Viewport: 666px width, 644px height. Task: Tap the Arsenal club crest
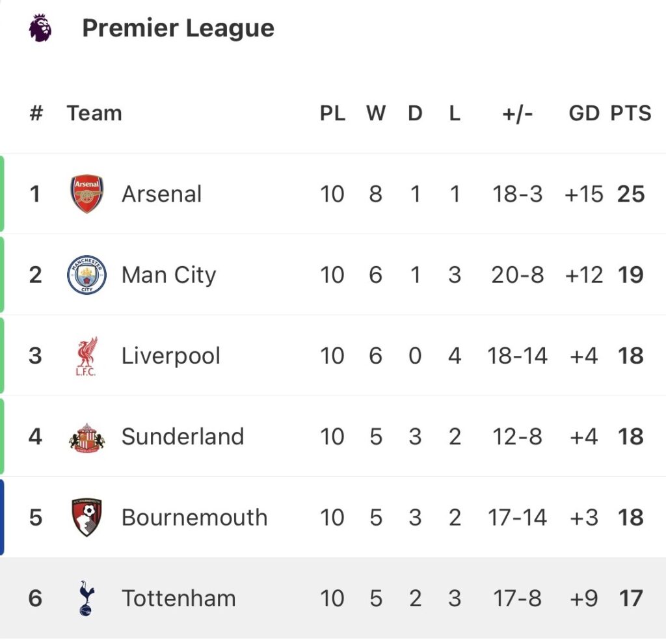87,194
